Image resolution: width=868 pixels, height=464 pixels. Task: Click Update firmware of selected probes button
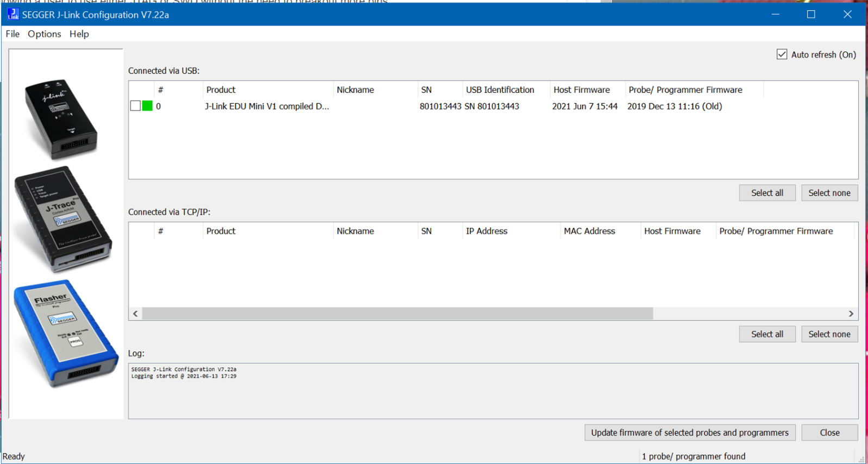pyautogui.click(x=689, y=432)
